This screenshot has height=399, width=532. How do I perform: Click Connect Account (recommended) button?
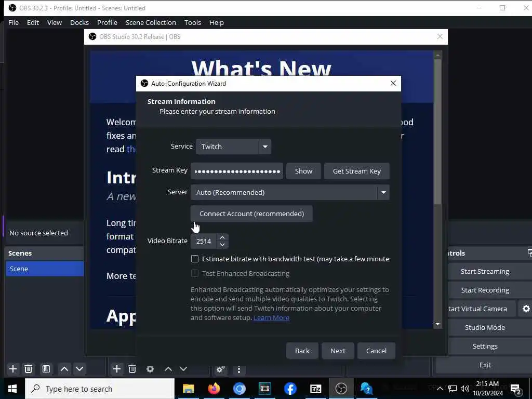pos(252,214)
